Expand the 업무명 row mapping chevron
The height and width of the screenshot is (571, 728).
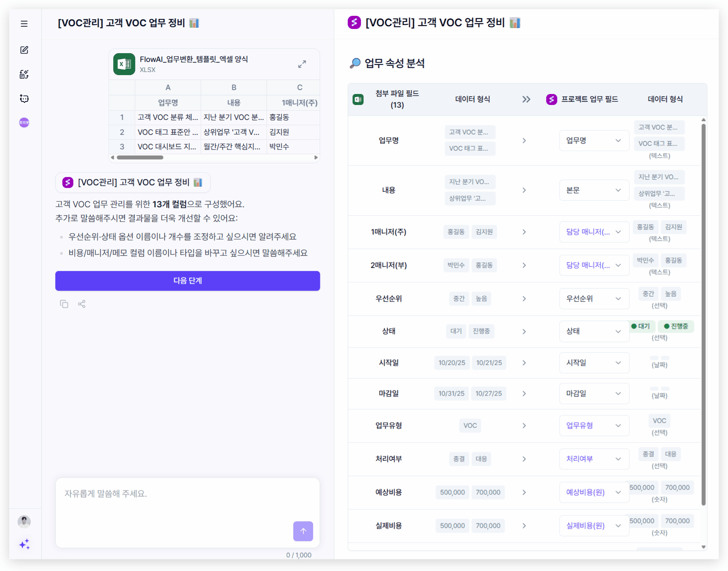524,141
